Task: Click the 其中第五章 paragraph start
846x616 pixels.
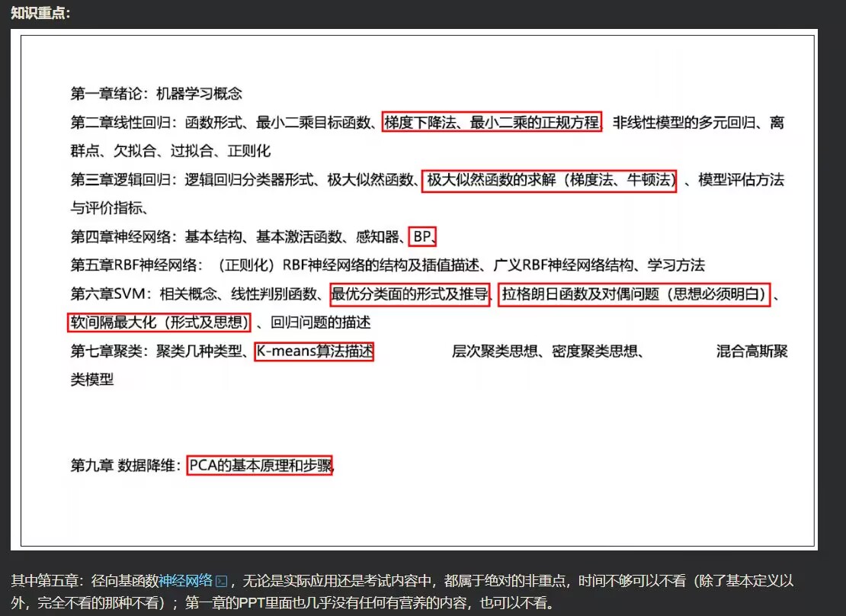Action: [44, 581]
